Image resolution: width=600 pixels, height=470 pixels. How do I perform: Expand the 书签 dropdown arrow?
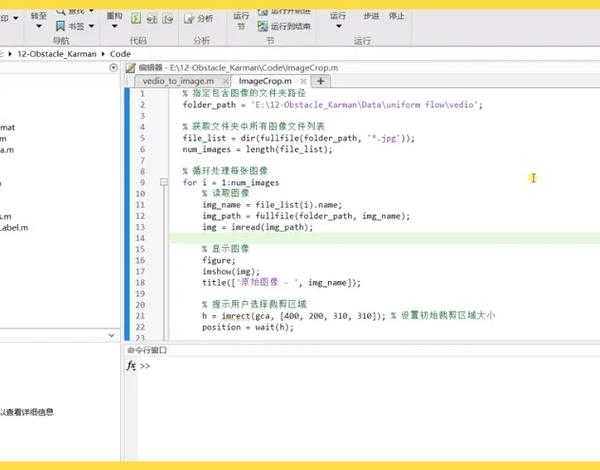tap(91, 26)
